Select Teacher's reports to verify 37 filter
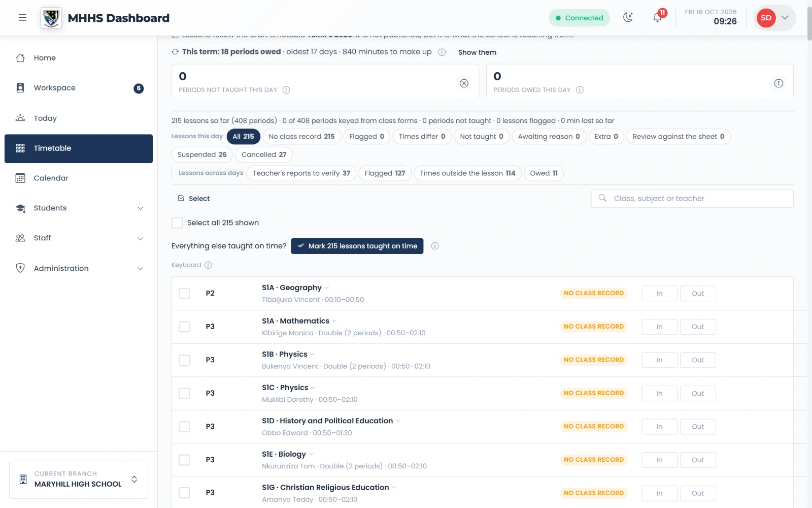 click(301, 173)
